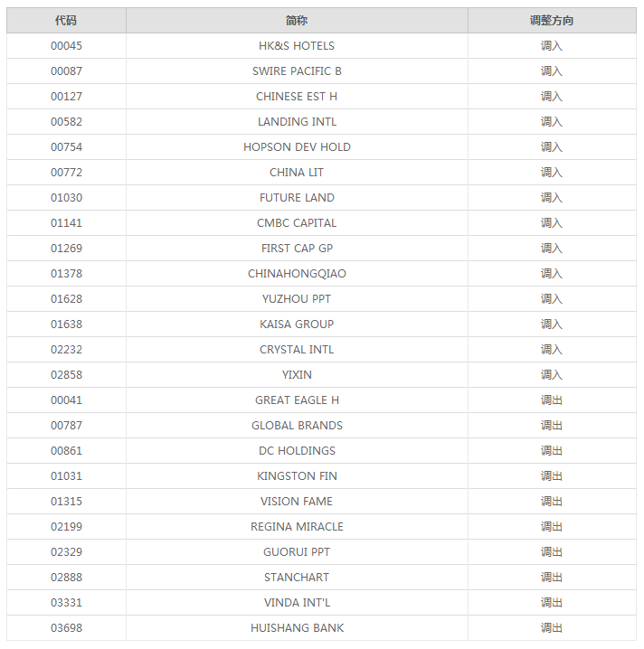The height and width of the screenshot is (649, 644).
Task: Click the HK&S HOTELS name cell
Action: click(297, 46)
